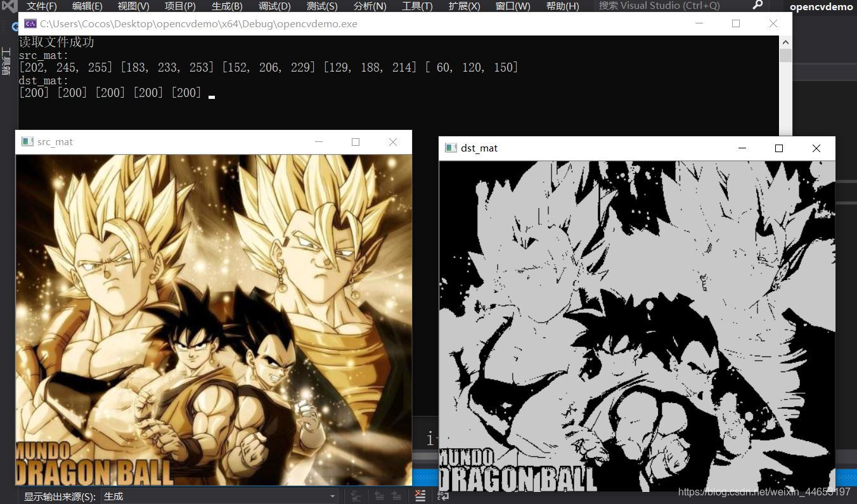Click the src_mat window icon

coord(27,141)
